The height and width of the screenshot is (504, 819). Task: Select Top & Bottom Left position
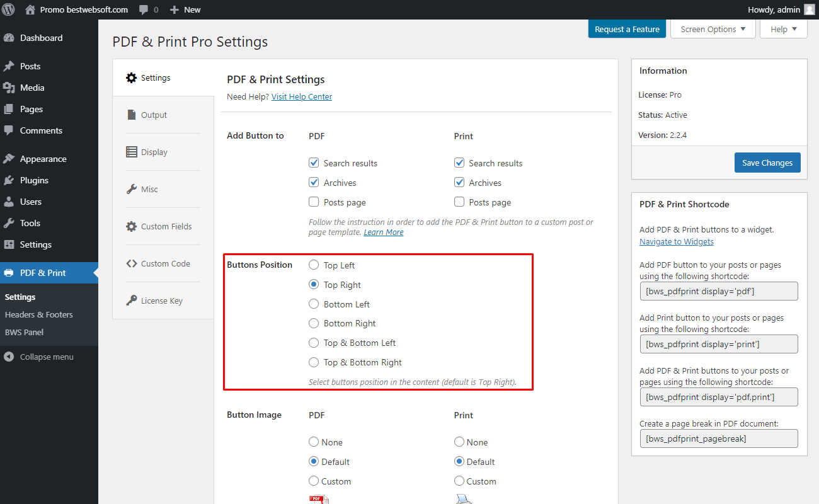pyautogui.click(x=314, y=343)
